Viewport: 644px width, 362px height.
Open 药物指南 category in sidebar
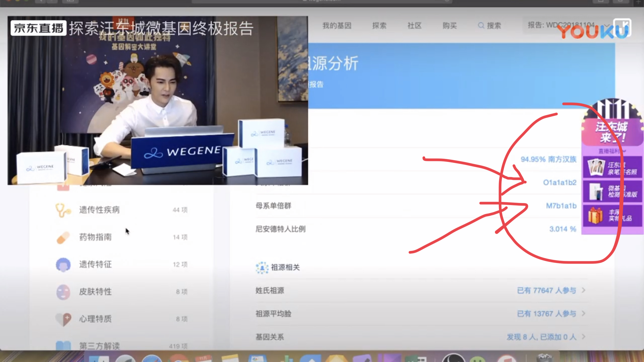point(121,237)
